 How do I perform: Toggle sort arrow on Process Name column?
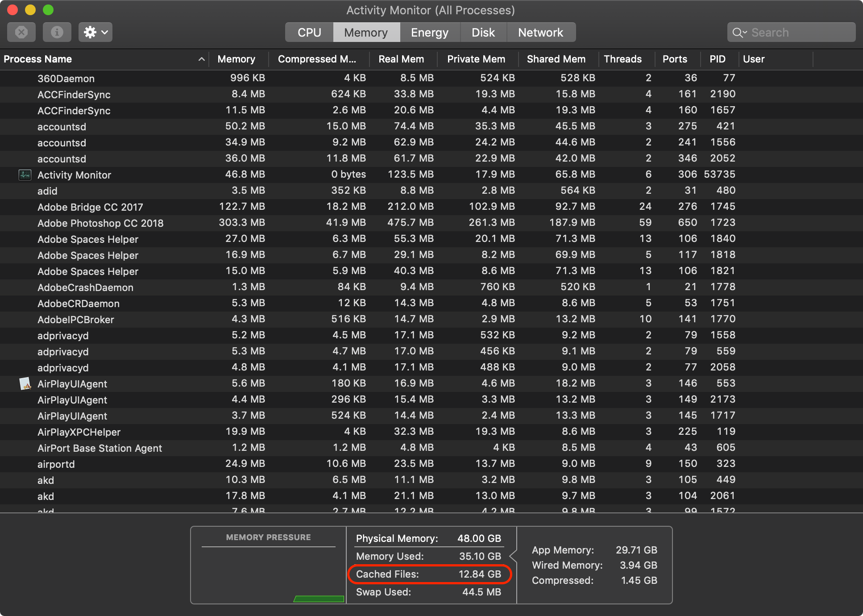tap(201, 59)
